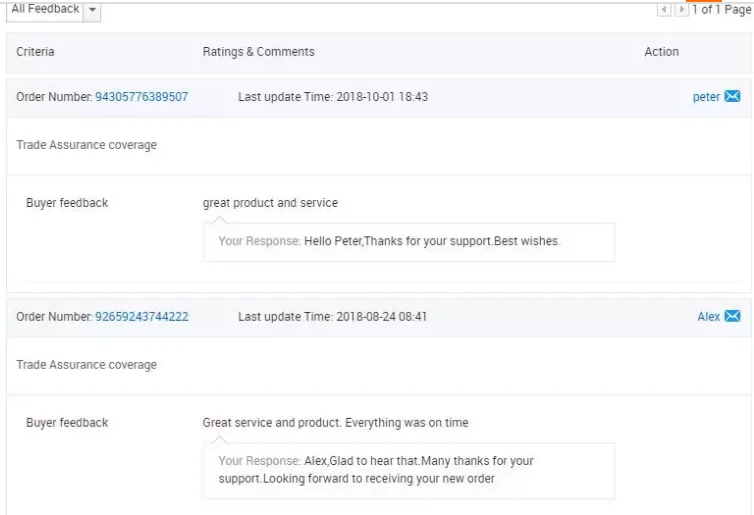Open the All Feedback dropdown arrow
This screenshot has width=754, height=515.
coord(93,10)
